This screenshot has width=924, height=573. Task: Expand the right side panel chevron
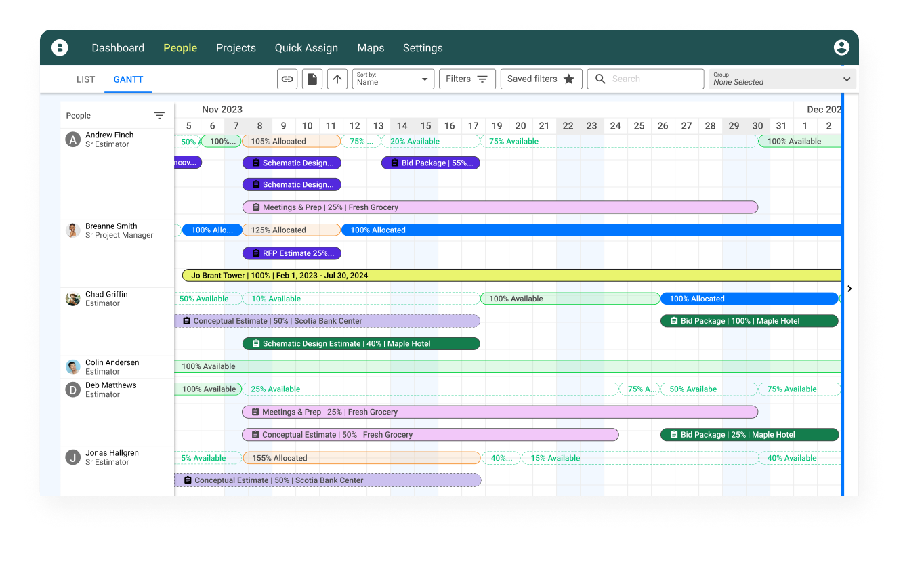coord(849,288)
